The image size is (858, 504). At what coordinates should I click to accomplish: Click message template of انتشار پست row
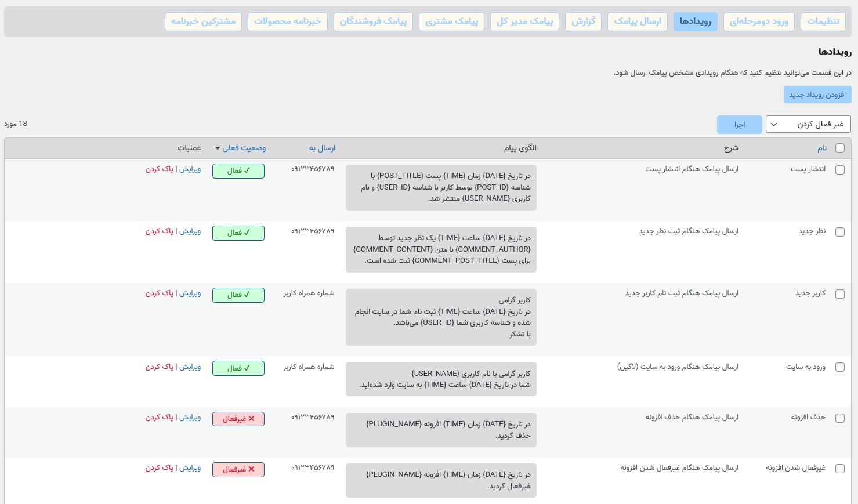coord(441,187)
